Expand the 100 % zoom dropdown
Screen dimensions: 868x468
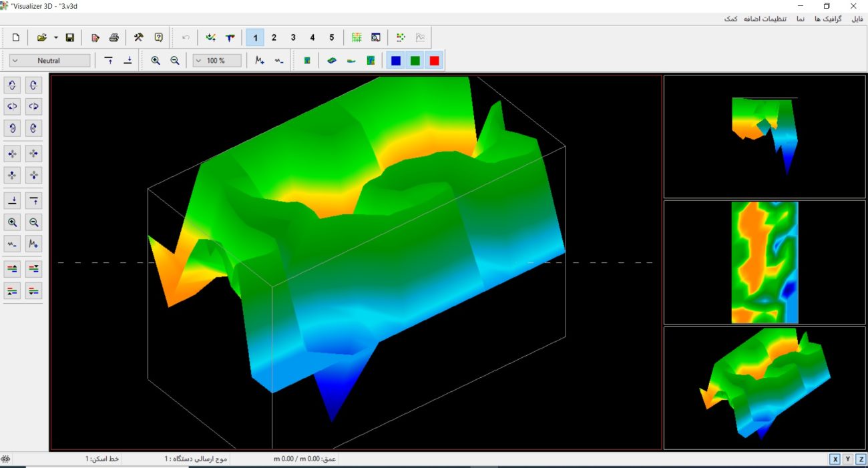[217, 61]
